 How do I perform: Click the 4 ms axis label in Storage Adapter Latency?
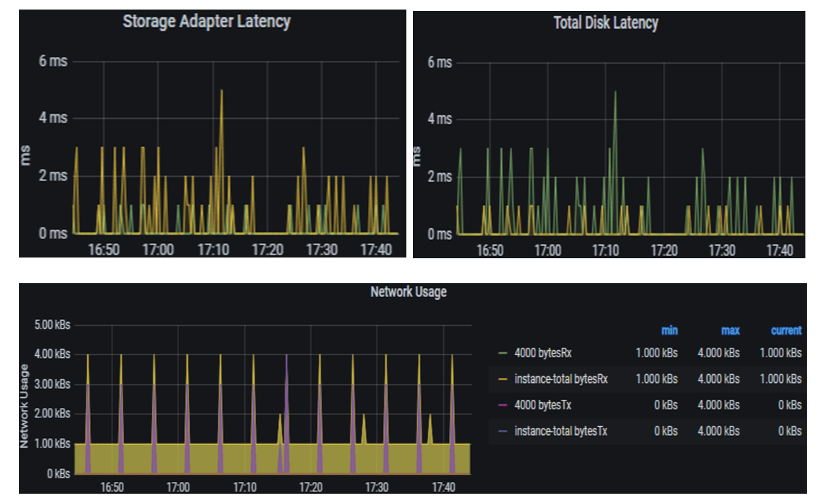coord(53,117)
